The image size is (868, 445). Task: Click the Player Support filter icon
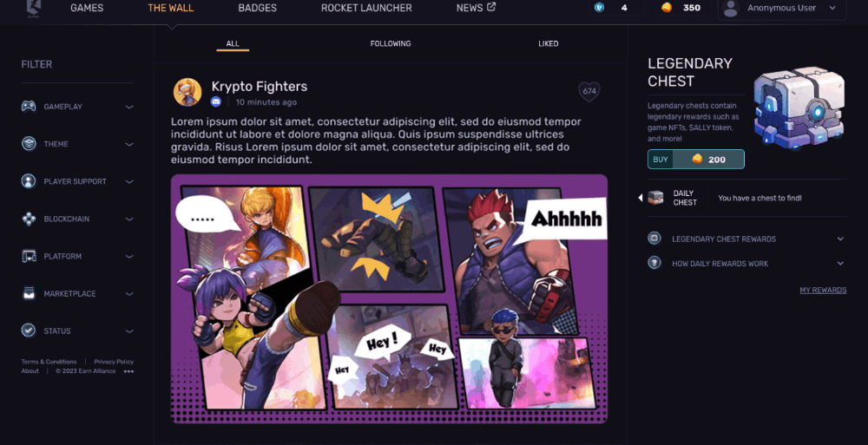[x=29, y=182]
